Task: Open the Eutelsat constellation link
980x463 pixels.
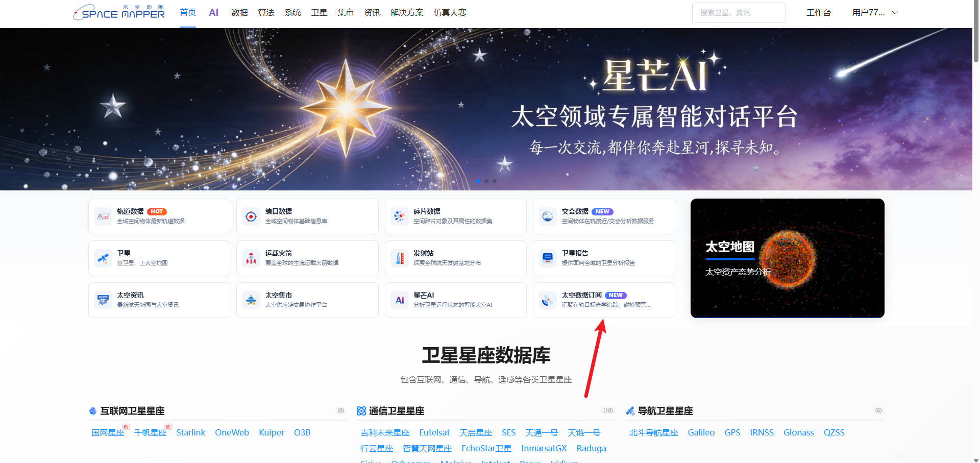Action: (434, 433)
